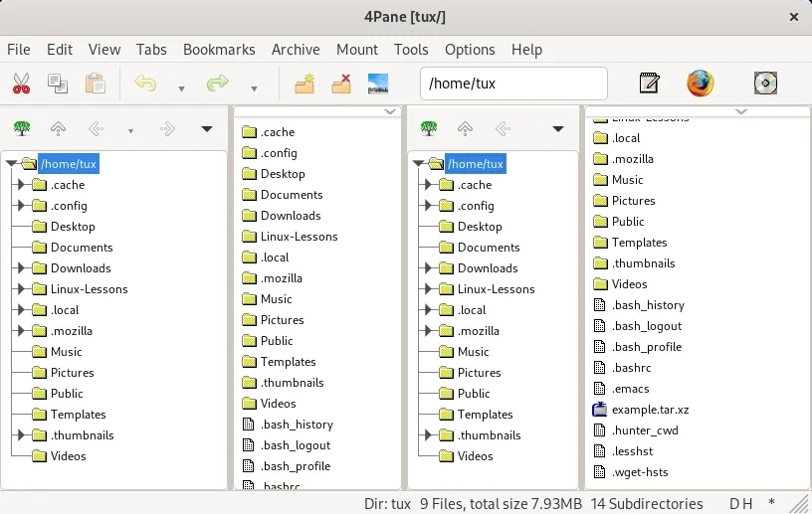This screenshot has width=812, height=514.
Task: Click the image preview toolbar icon
Action: (378, 84)
